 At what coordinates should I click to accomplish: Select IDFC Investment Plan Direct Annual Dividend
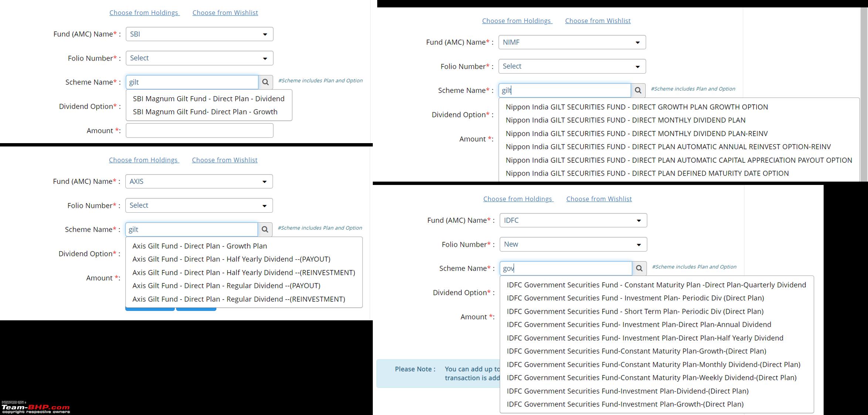point(656,324)
